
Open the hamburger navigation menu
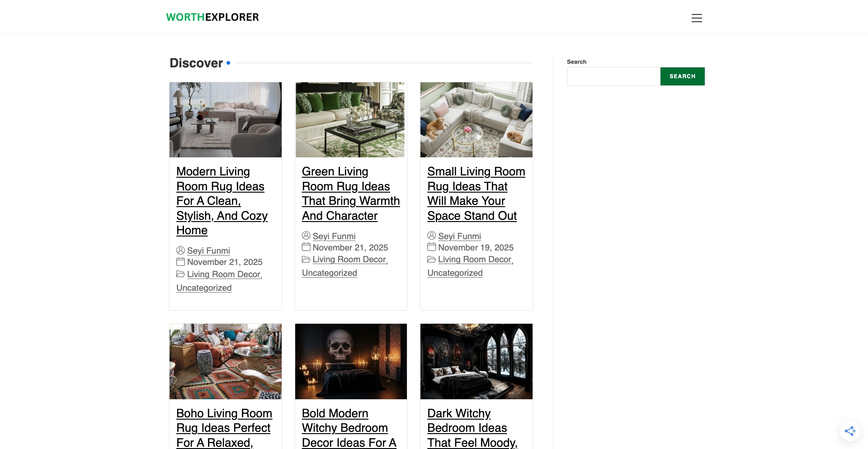pyautogui.click(x=697, y=18)
